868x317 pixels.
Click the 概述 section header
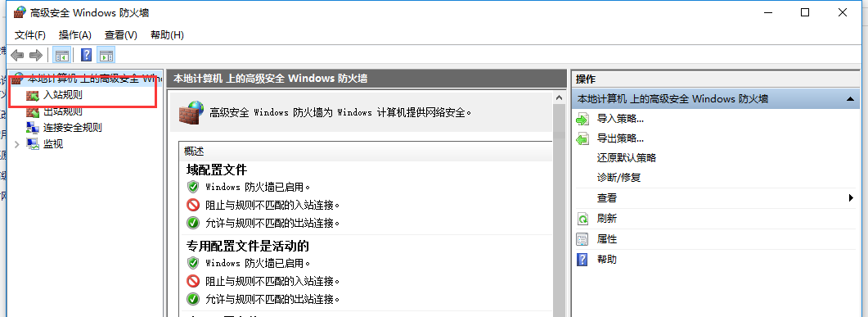[194, 152]
